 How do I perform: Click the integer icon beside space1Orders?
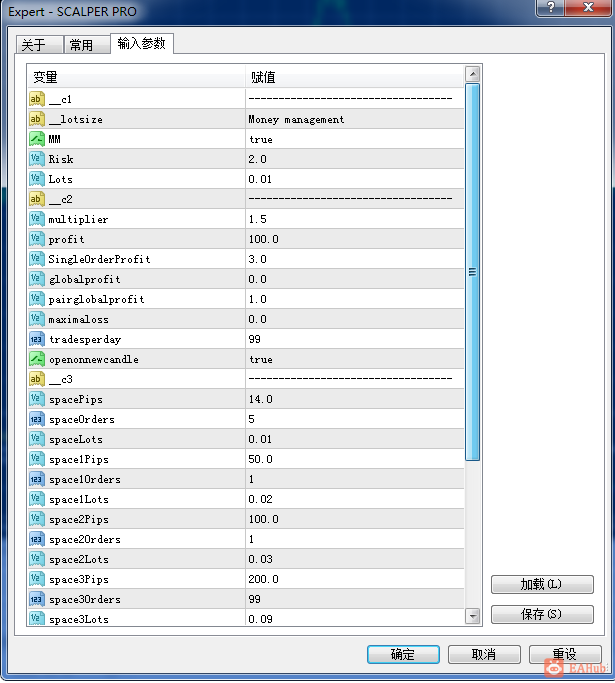[x=37, y=480]
